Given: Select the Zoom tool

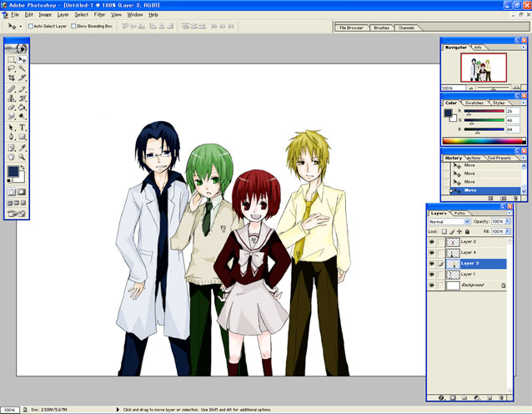Looking at the screenshot, I should (x=22, y=157).
